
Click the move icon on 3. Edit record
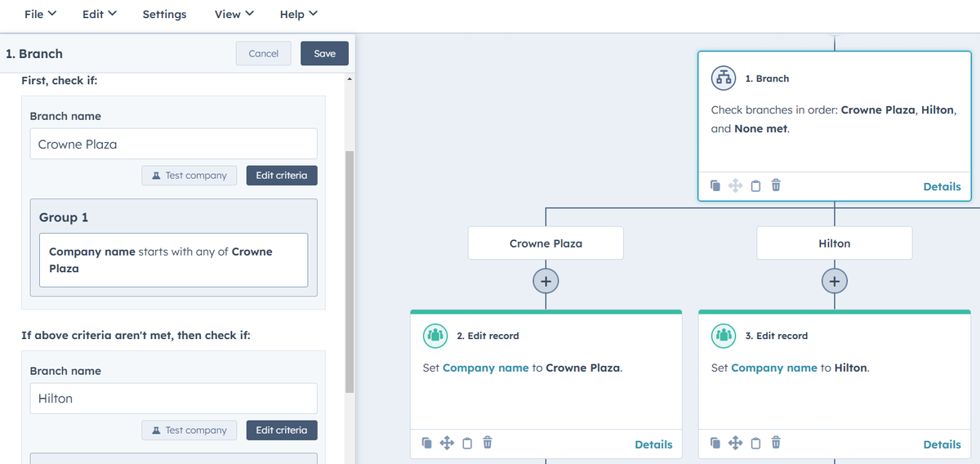coord(735,443)
